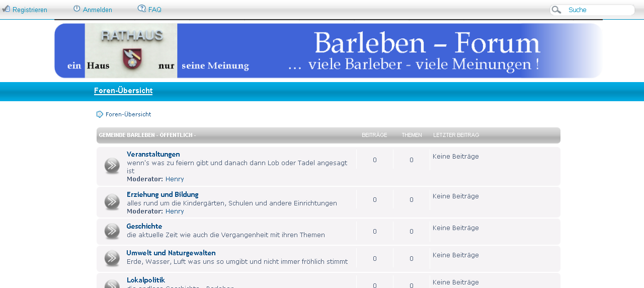Focus the Suche search field
This screenshot has width=644, height=288.
599,10
